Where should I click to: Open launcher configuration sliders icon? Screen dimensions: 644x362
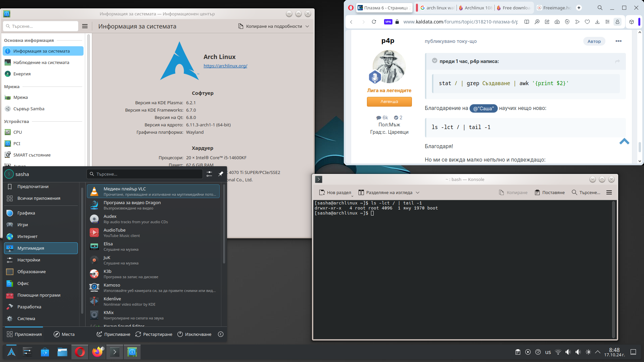[209, 174]
